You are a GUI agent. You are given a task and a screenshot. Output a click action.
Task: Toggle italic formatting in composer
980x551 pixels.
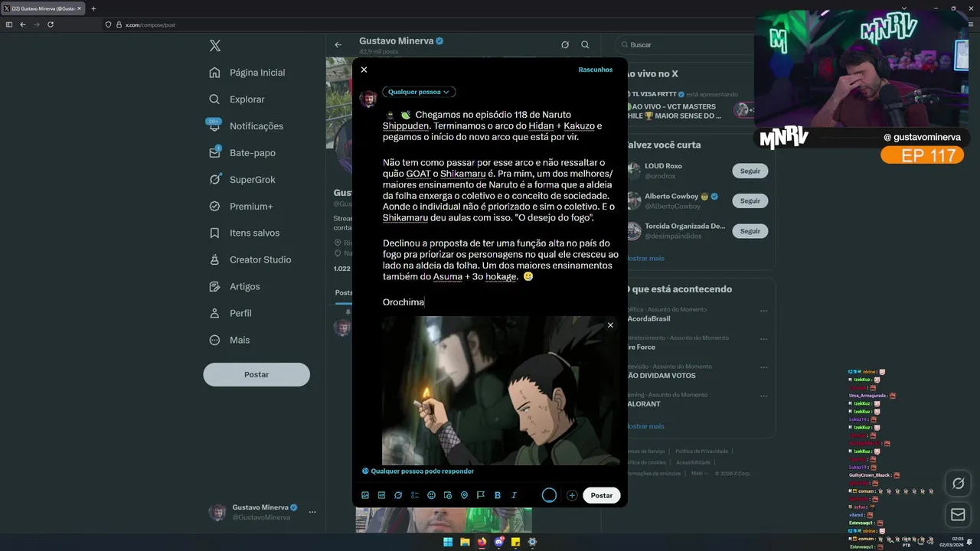click(x=514, y=495)
